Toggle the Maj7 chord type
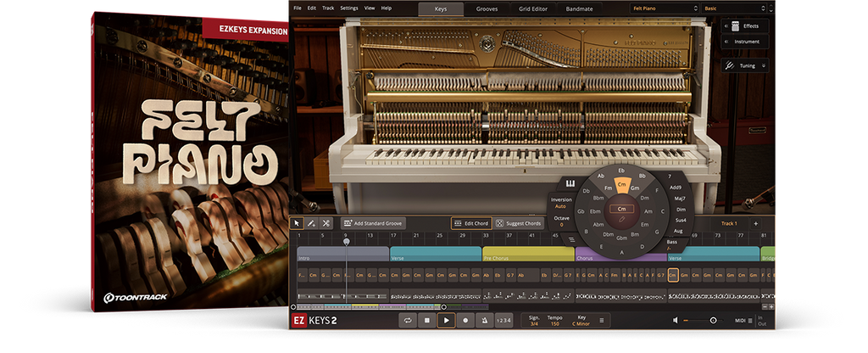Screen dimensions: 868x353 (x=678, y=199)
